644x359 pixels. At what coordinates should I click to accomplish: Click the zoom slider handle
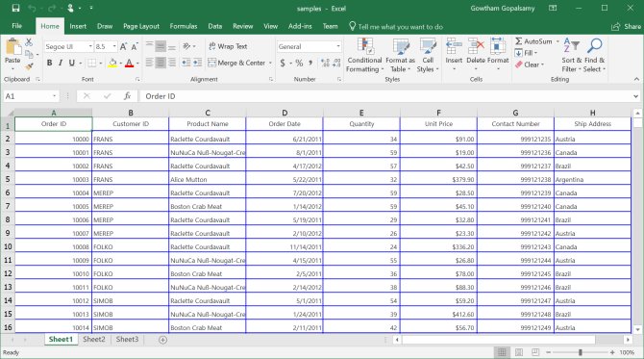click(x=580, y=352)
